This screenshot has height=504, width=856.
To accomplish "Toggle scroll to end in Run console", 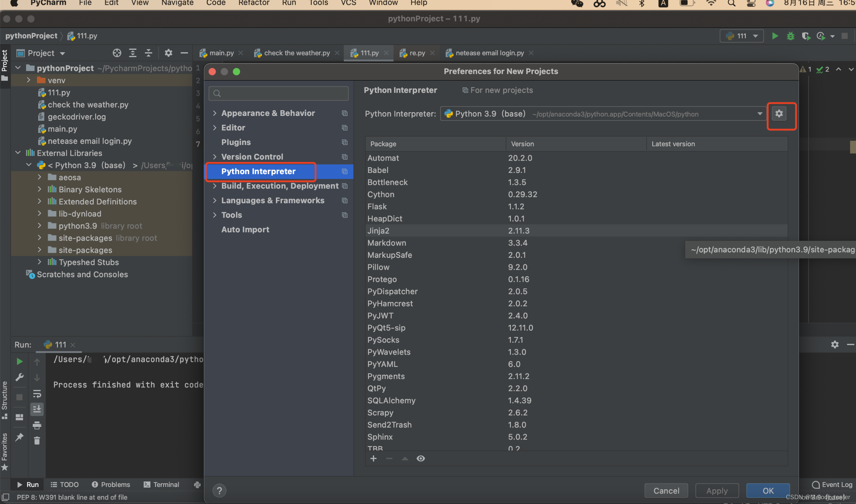I will (37, 409).
